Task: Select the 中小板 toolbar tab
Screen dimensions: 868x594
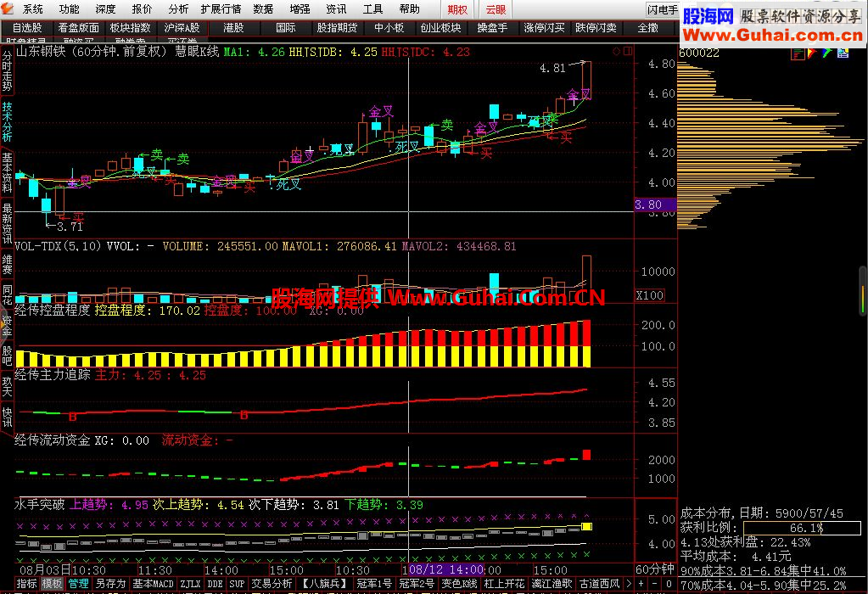Action: [x=389, y=28]
